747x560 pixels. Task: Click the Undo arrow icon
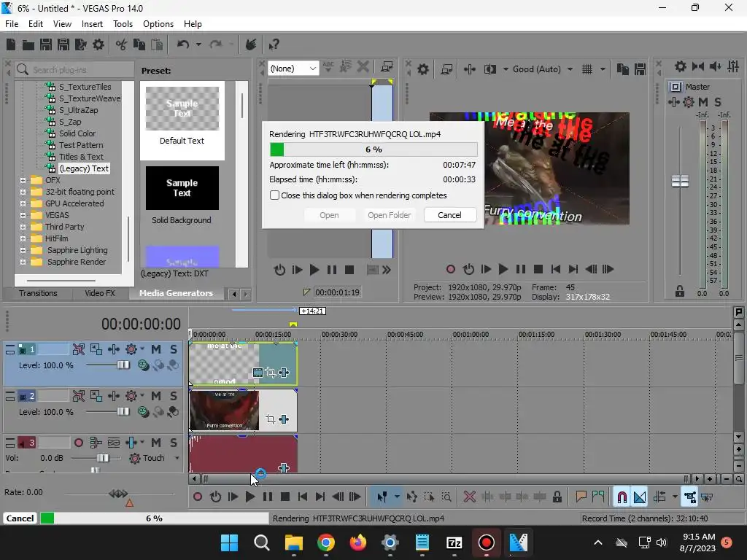click(x=183, y=44)
